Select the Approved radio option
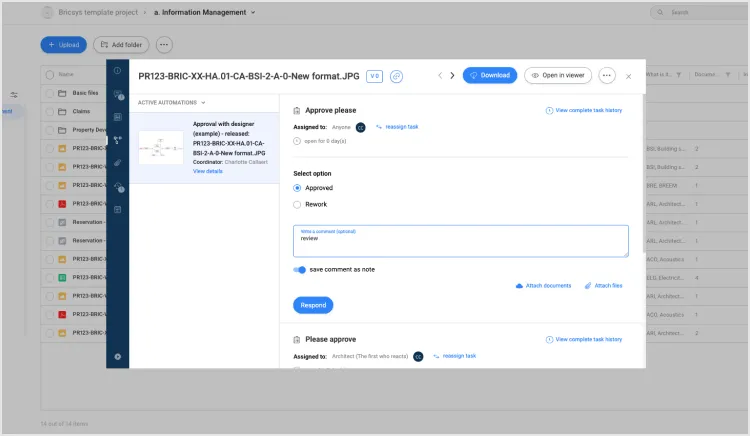Image resolution: width=750 pixels, height=436 pixels. 297,188
